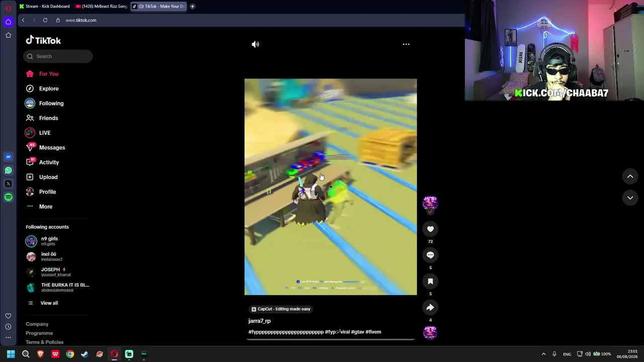
Task: Click the TikTok search field
Action: pos(58,56)
